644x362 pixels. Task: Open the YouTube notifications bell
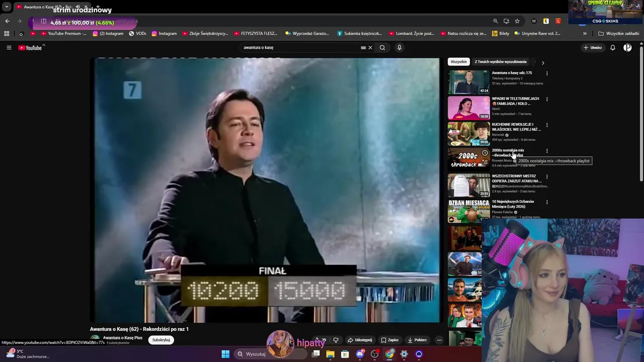point(613,48)
